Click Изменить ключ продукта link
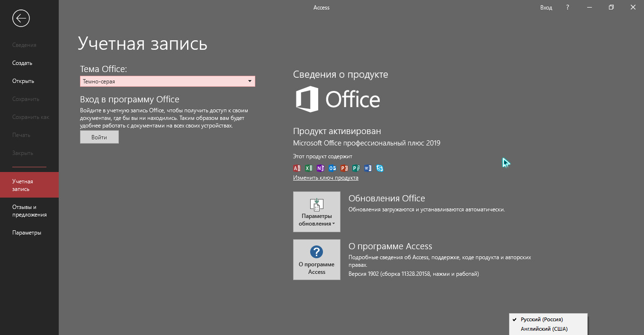Image resolution: width=644 pixels, height=335 pixels. pos(325,178)
